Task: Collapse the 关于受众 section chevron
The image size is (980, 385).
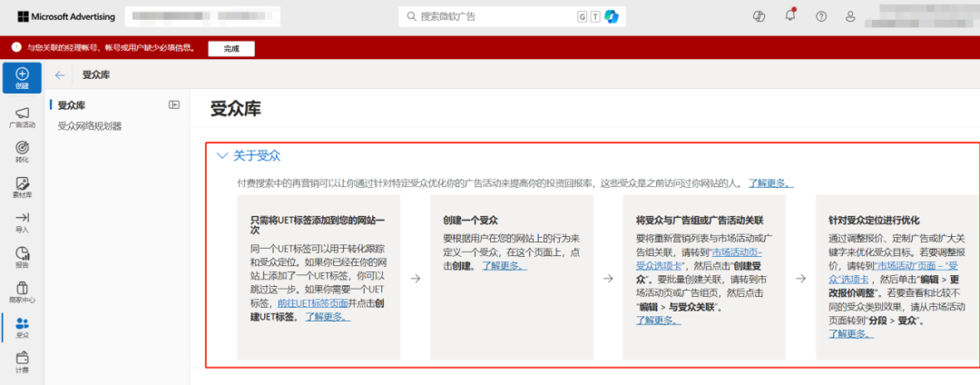Action: point(221,156)
